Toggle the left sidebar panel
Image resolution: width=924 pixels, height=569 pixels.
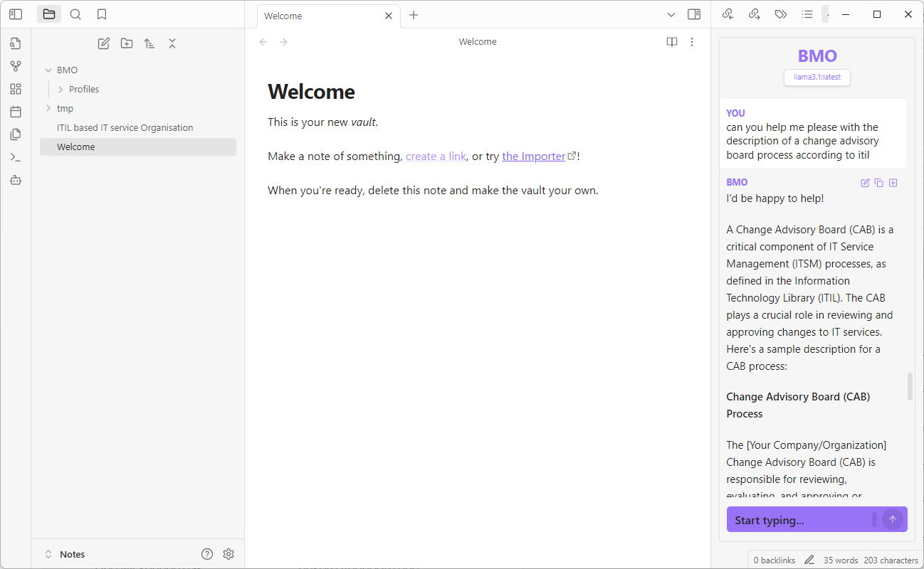pyautogui.click(x=16, y=14)
